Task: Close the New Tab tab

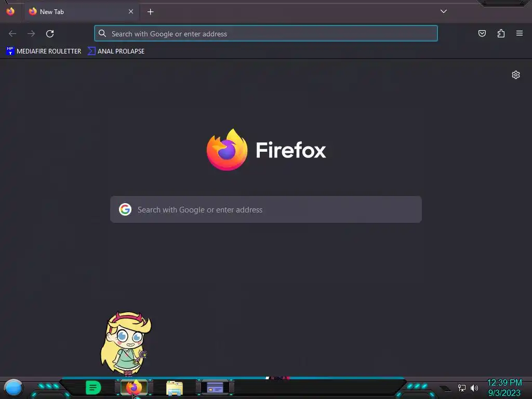Action: pos(131,11)
